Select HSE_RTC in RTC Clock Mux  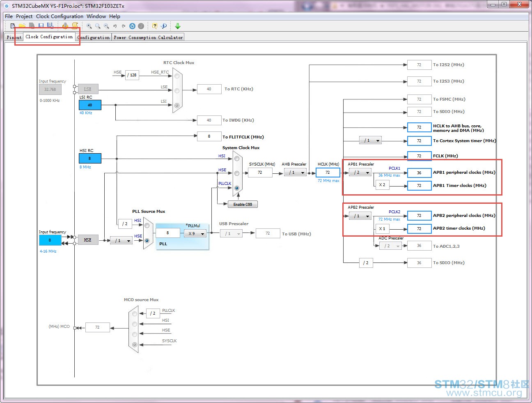tap(177, 76)
